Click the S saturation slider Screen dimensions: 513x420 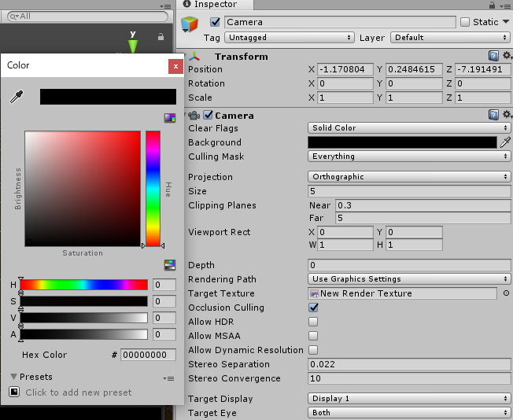point(83,301)
